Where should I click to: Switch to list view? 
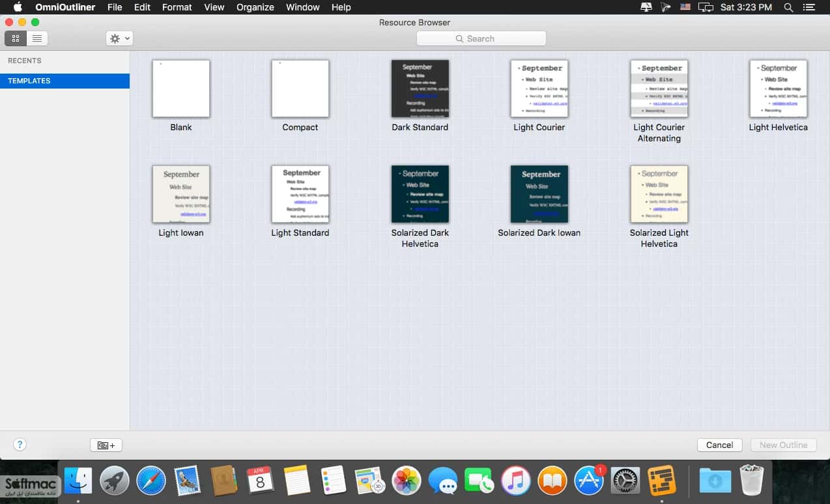click(x=37, y=38)
